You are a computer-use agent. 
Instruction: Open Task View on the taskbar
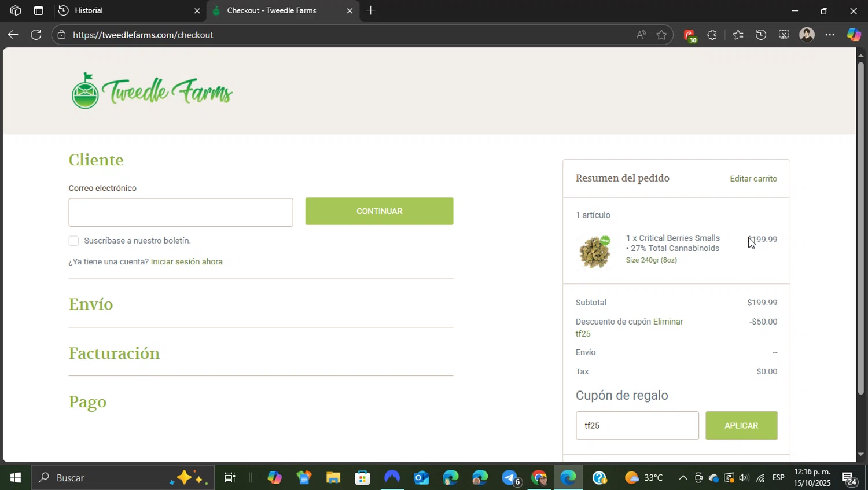[x=230, y=478]
